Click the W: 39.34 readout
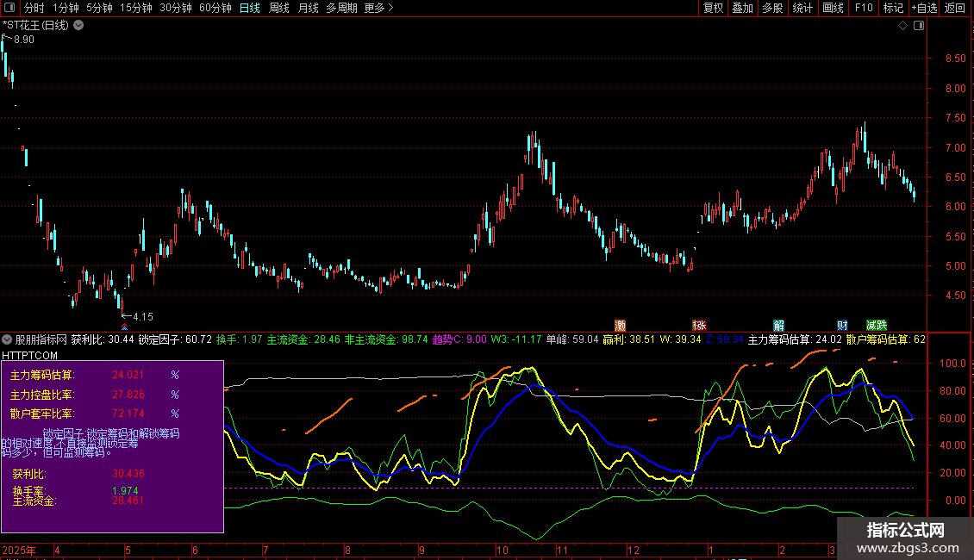The width and height of the screenshot is (974, 560). pyautogui.click(x=680, y=339)
